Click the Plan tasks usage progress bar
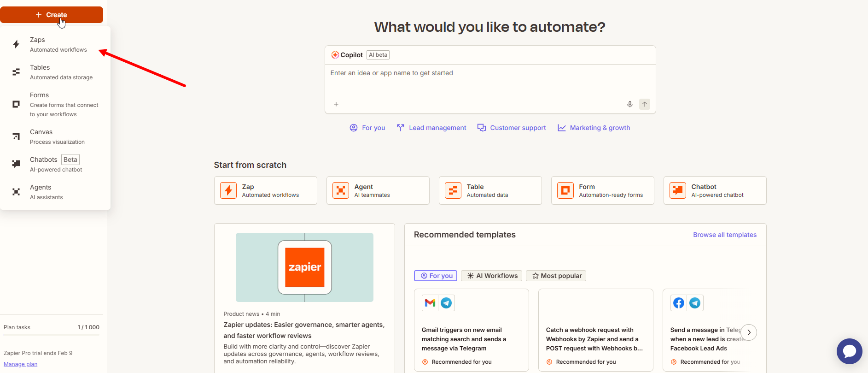The height and width of the screenshot is (373, 868). (52, 335)
